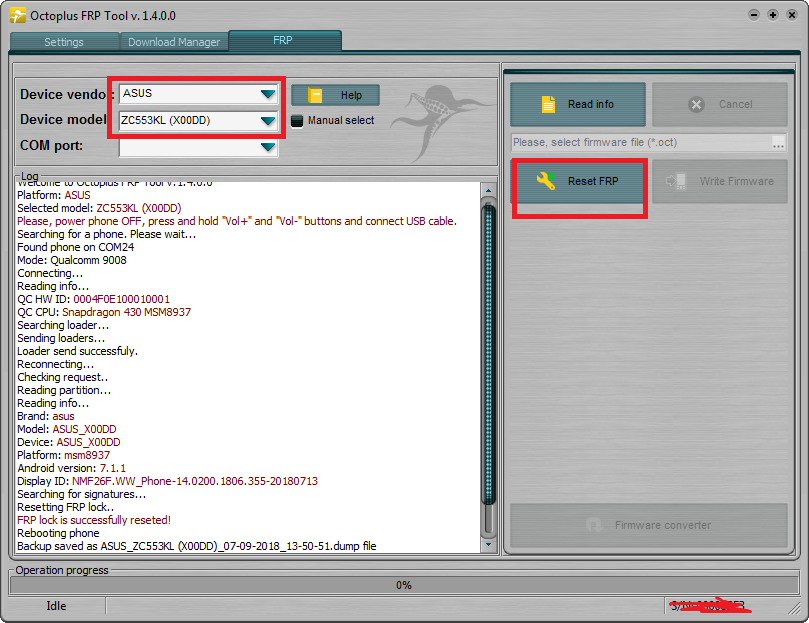809x623 pixels.
Task: Click the Operation progress bar at 0%
Action: [404, 585]
